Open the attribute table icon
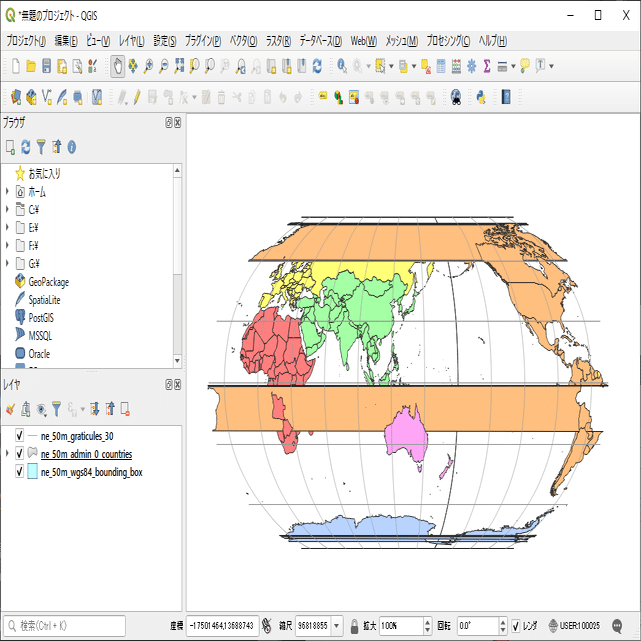Image resolution: width=641 pixels, height=641 pixels. (x=441, y=66)
